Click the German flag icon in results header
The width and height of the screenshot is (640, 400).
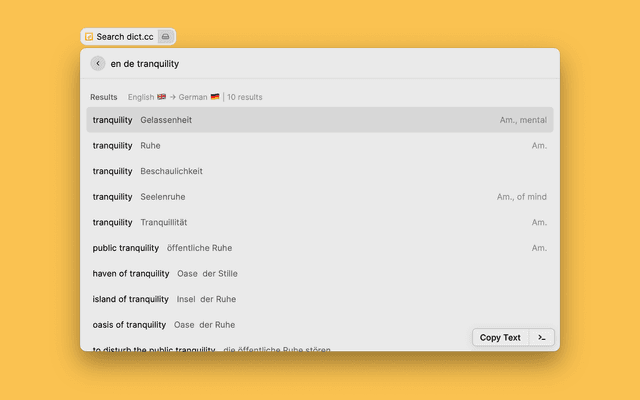click(x=215, y=97)
